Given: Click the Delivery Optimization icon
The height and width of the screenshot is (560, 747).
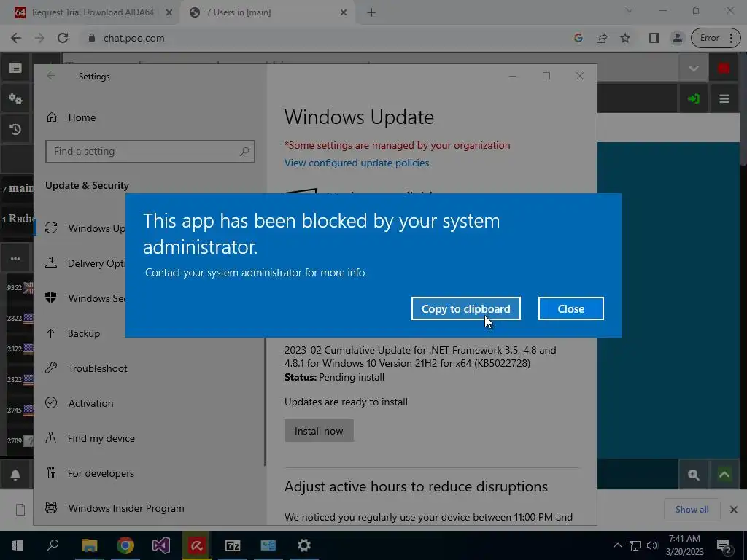Looking at the screenshot, I should click(x=51, y=262).
